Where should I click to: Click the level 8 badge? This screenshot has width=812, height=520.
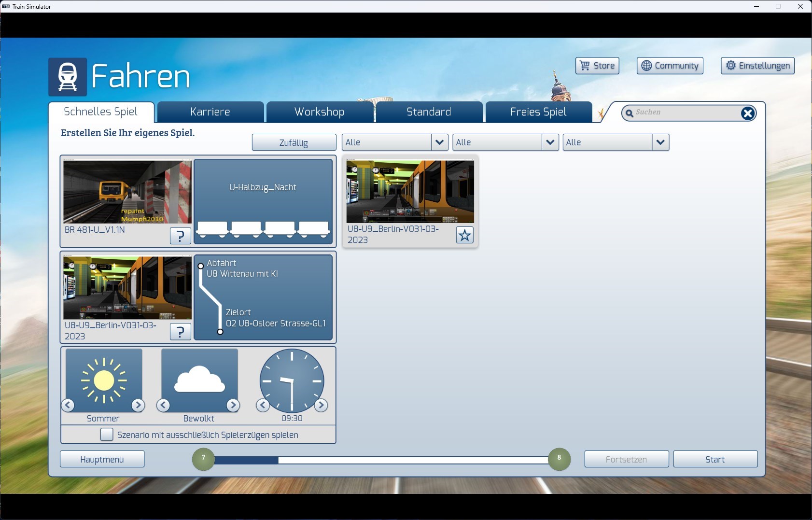560,459
